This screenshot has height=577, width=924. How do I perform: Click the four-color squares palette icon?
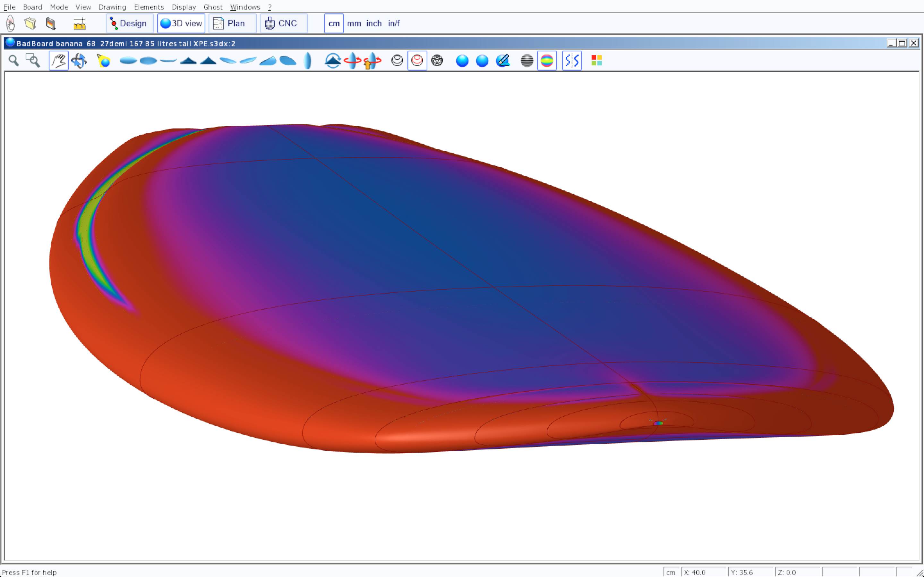(x=596, y=61)
